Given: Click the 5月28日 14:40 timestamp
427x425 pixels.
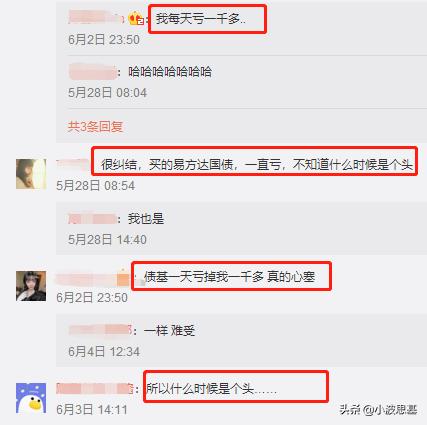Looking at the screenshot, I should tap(107, 239).
